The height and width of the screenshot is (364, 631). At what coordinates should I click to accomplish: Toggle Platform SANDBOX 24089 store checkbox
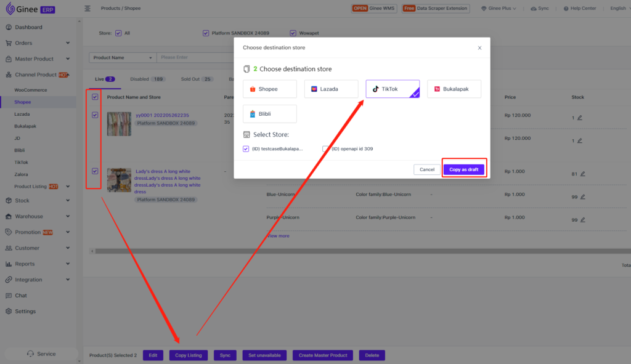(x=206, y=33)
